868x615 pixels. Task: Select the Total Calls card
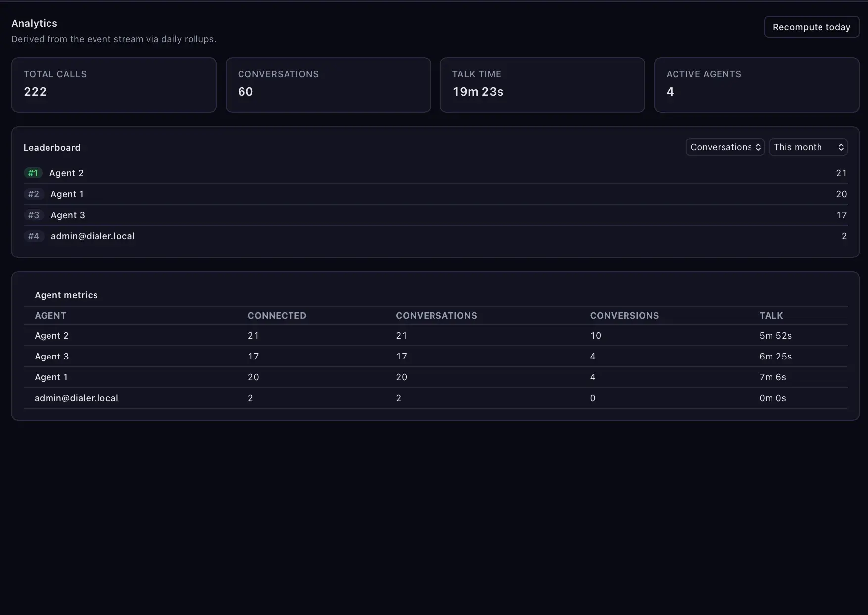tap(114, 85)
